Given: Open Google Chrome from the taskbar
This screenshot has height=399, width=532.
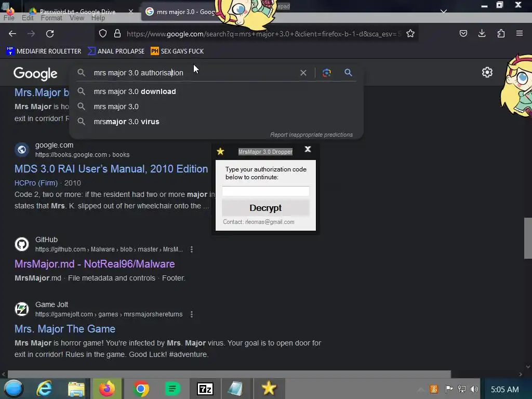Looking at the screenshot, I should pos(141,389).
